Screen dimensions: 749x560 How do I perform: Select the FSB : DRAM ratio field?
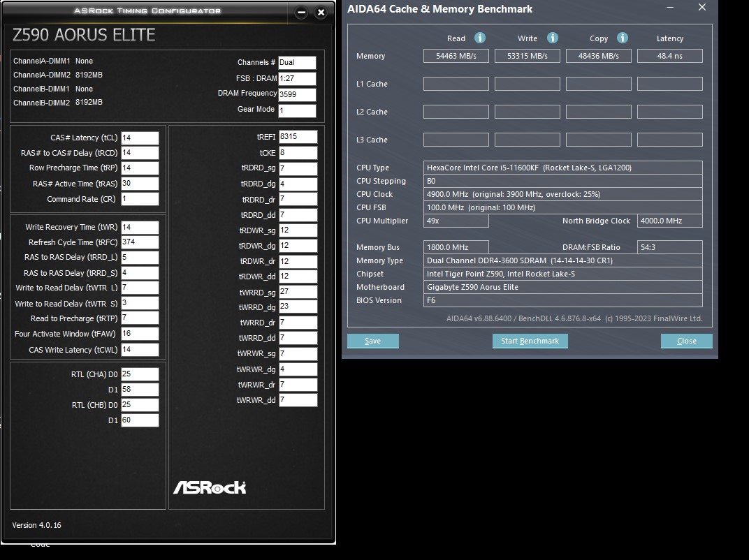(297, 78)
